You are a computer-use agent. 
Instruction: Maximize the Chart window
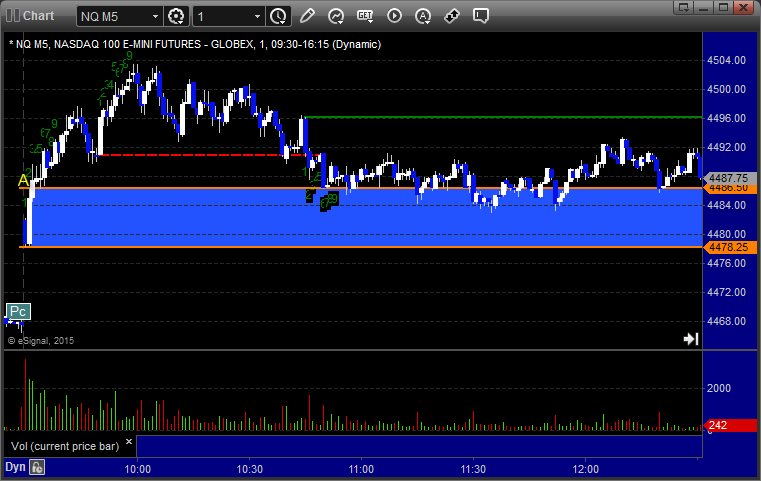click(723, 8)
